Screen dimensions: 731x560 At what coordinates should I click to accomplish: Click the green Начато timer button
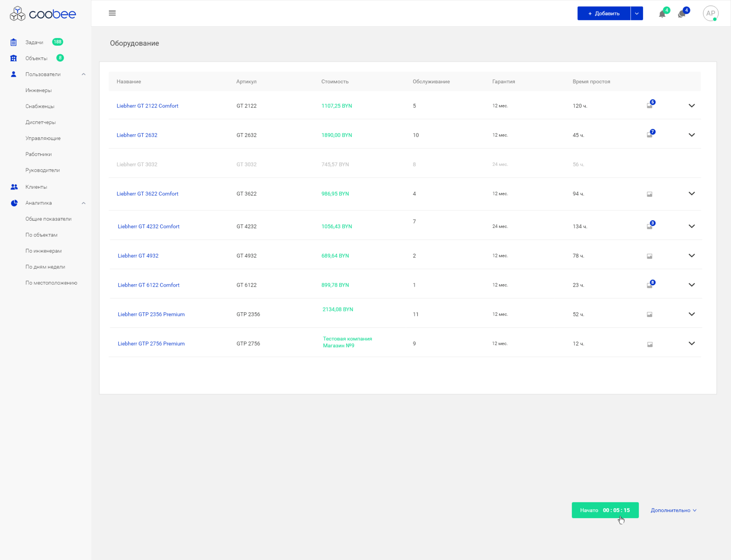(605, 510)
